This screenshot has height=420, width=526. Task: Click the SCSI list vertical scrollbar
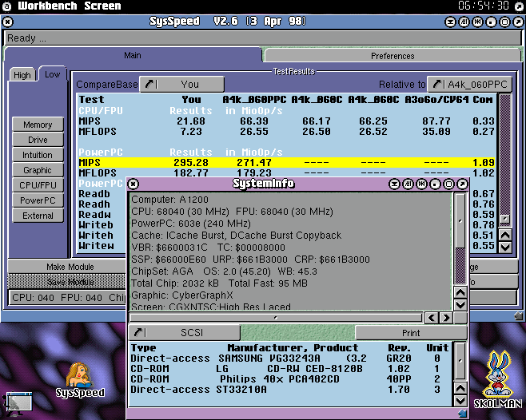pyautogui.click(x=460, y=362)
